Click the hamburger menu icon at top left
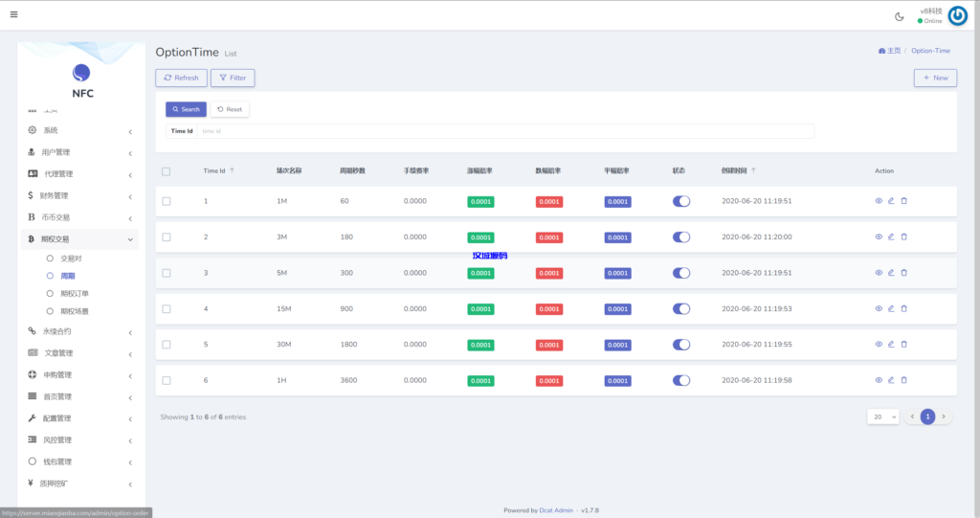980x518 pixels. 13,14
